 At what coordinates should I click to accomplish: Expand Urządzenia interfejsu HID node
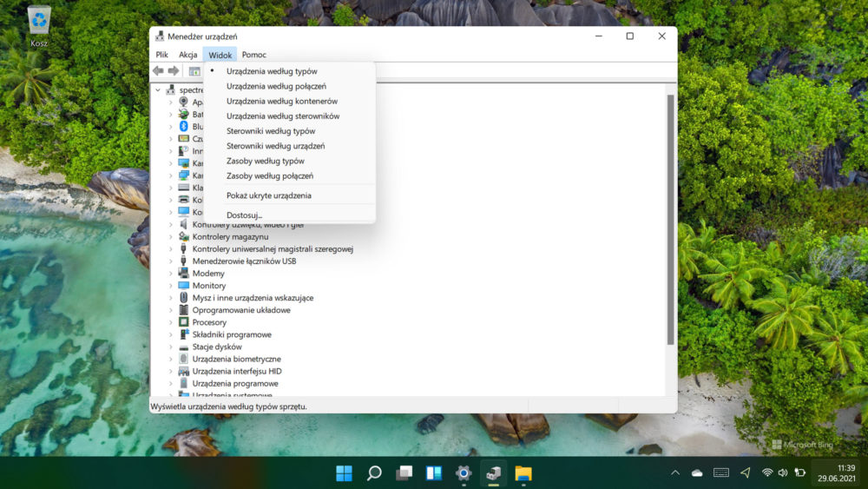(170, 371)
